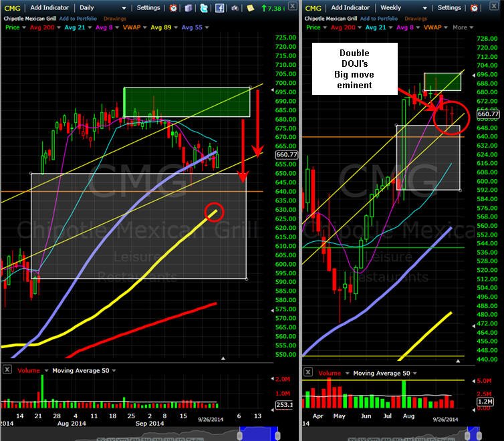The width and height of the screenshot is (504, 441).
Task: Click the alarm clock alert icon in daily chart
Action: tap(173, 8)
